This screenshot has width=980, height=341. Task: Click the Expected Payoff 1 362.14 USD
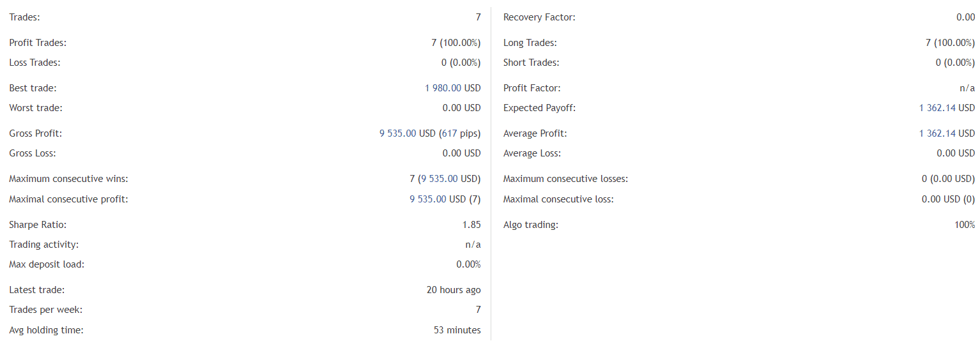pos(947,108)
